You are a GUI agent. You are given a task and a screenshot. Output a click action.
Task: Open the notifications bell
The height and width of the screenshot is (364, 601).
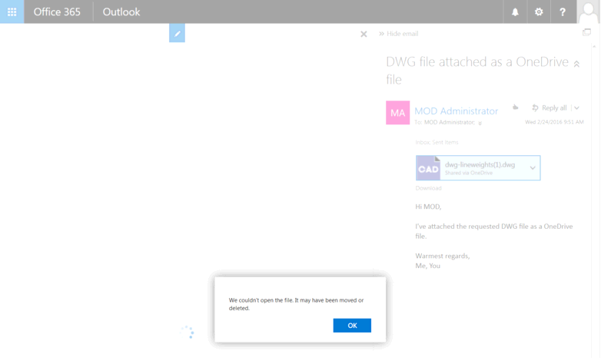click(515, 12)
